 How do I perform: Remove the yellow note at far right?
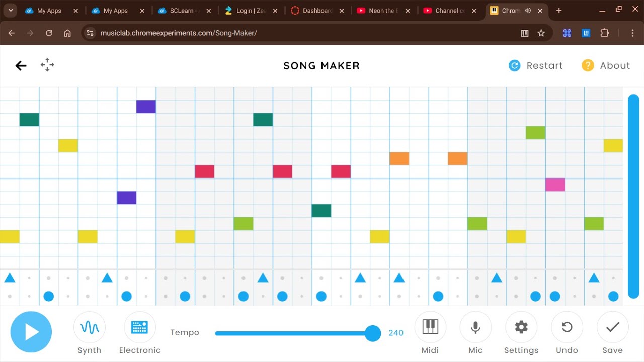(613, 146)
